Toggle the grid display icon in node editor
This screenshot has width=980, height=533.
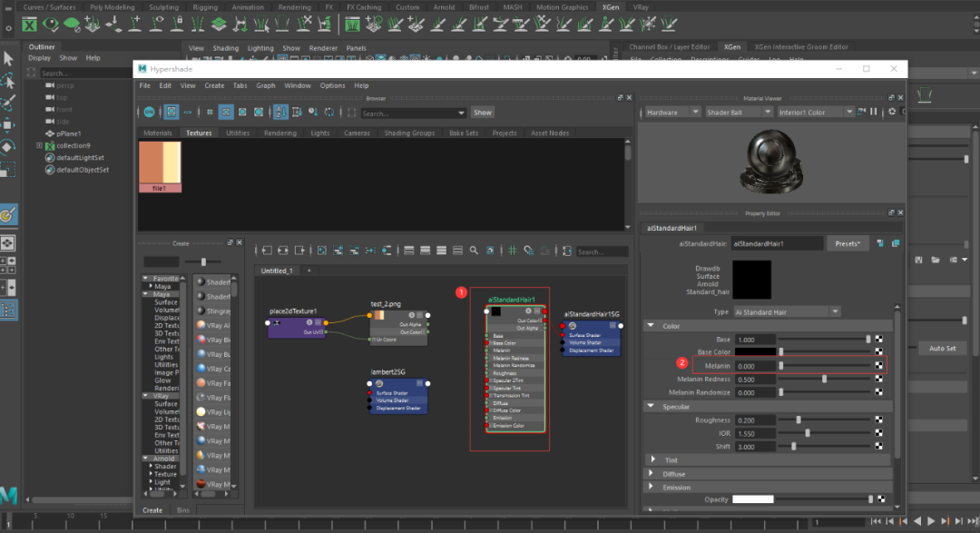tap(512, 251)
